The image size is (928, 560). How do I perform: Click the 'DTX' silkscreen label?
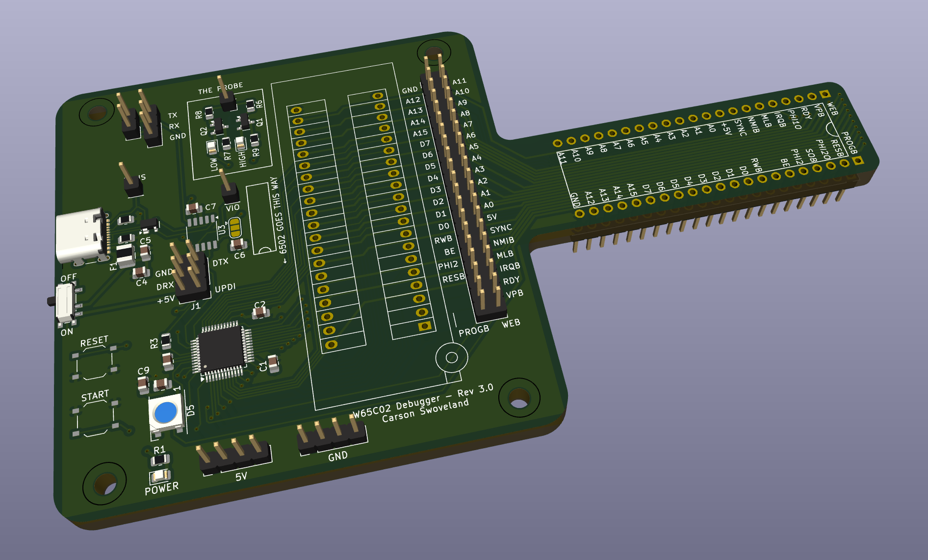click(x=220, y=262)
